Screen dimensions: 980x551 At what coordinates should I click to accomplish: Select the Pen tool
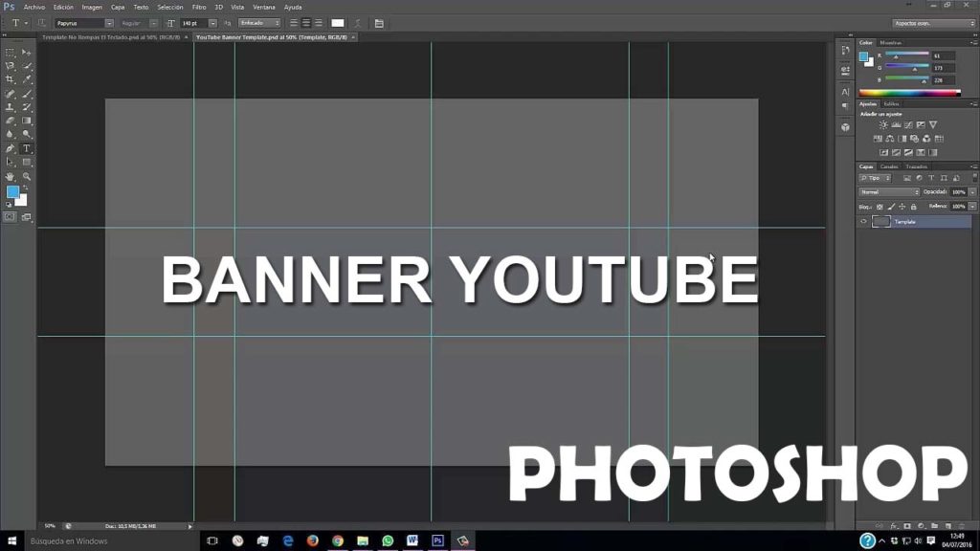tap(10, 148)
